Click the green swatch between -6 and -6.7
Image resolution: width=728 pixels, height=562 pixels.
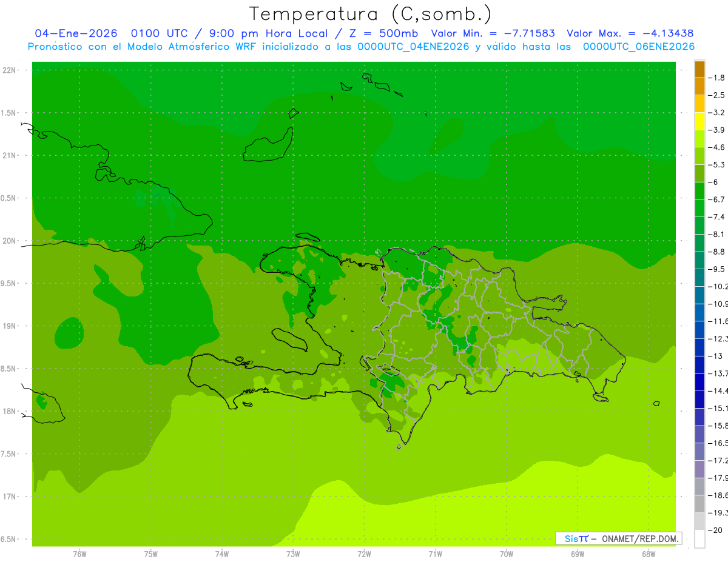[699, 191]
